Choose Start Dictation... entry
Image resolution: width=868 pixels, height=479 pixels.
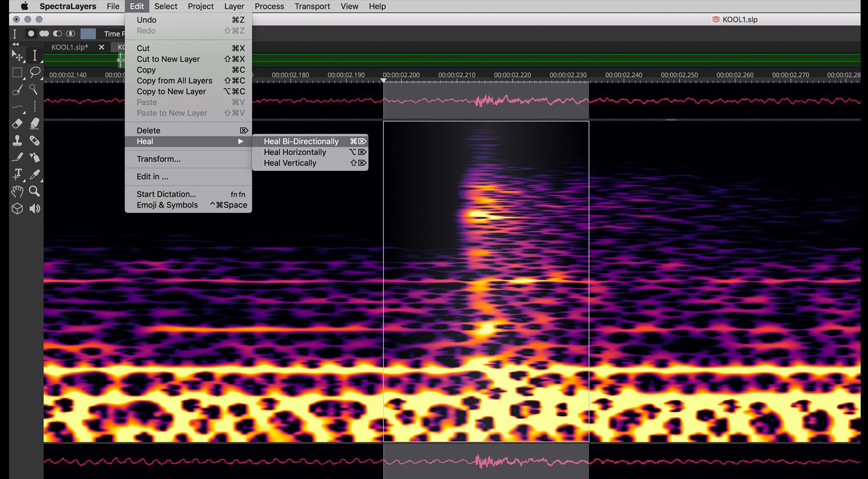tap(188, 194)
